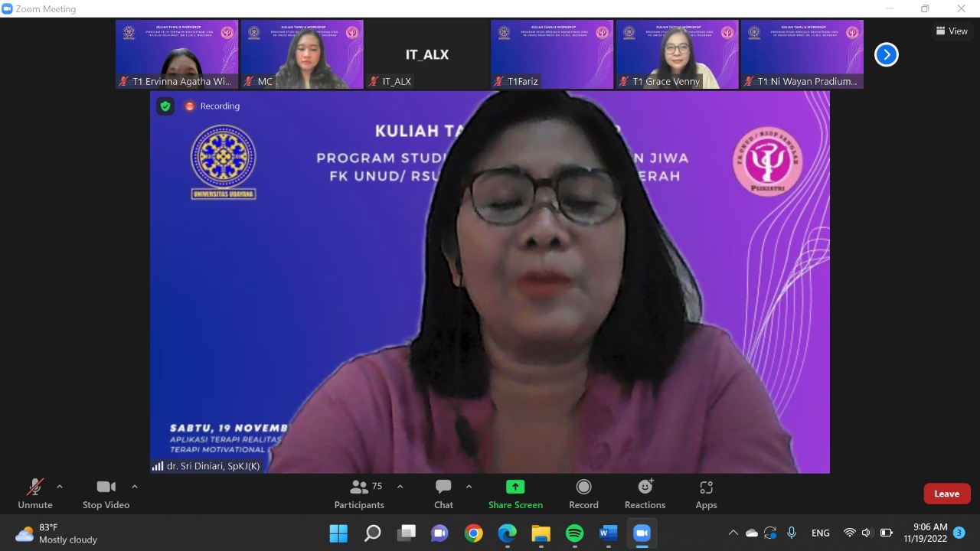Select T1 Grace Venny video thumbnail

(x=677, y=54)
